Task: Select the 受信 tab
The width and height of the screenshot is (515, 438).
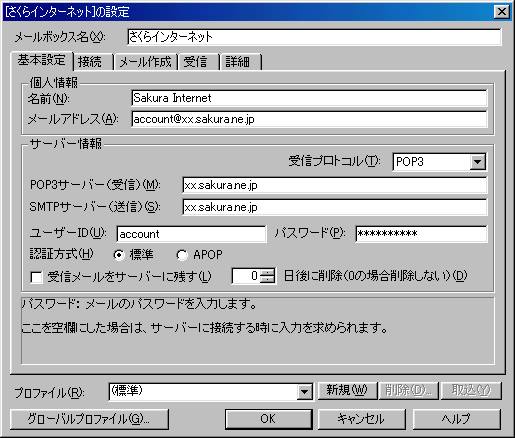Action: click(x=198, y=62)
